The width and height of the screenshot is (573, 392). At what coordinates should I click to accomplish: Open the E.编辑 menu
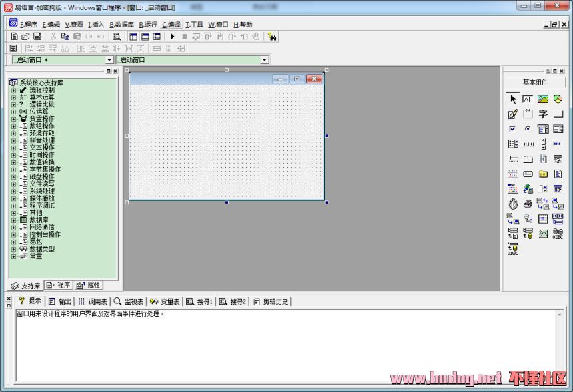(x=51, y=25)
